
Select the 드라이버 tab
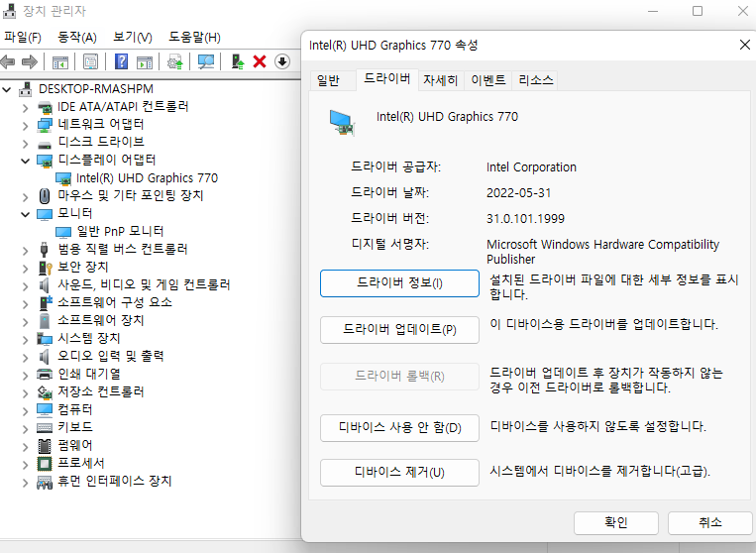[387, 78]
